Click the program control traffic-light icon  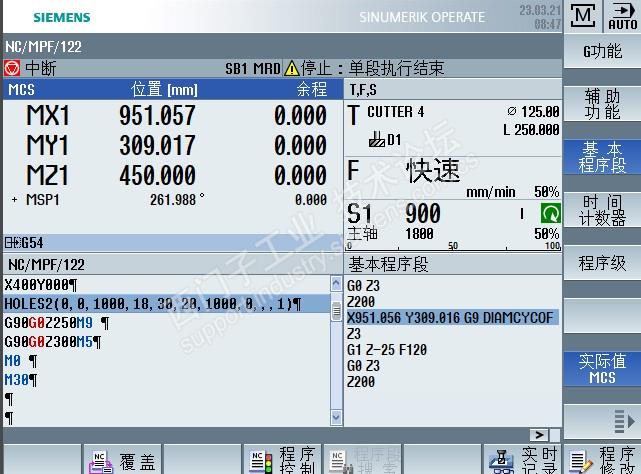(261, 462)
